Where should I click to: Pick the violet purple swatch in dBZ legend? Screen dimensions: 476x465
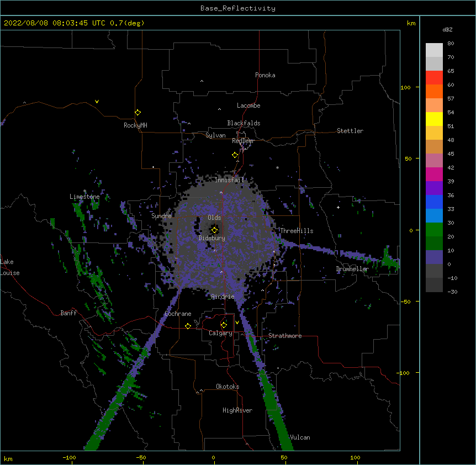pos(434,188)
